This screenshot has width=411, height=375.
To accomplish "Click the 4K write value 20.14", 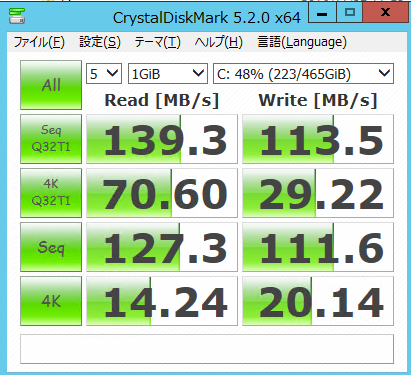I will (318, 301).
